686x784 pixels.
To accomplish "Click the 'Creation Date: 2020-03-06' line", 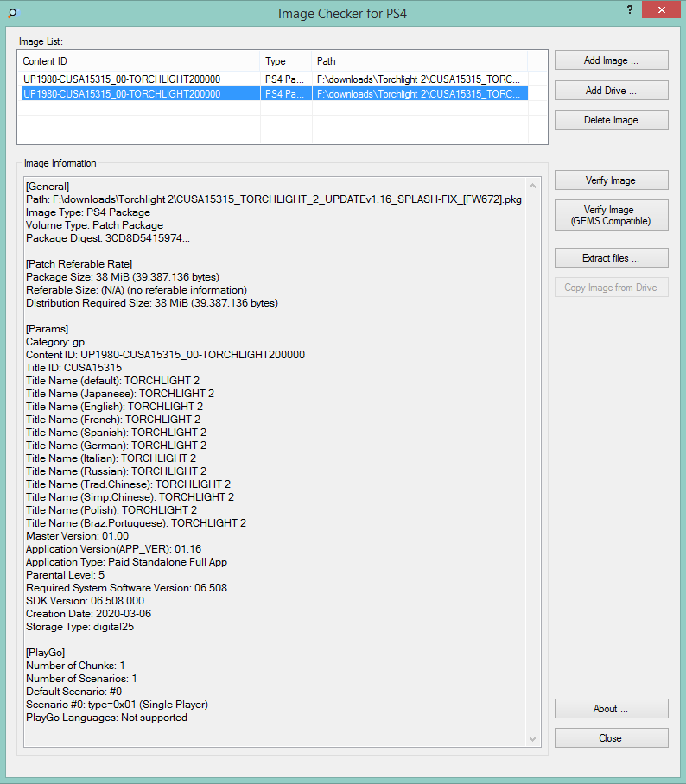I will pos(89,614).
